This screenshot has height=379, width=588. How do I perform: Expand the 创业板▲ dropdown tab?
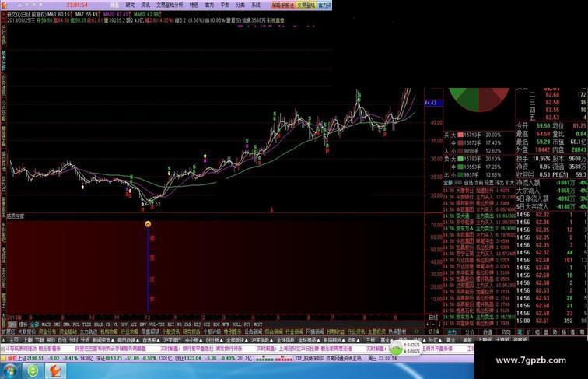click(x=214, y=340)
